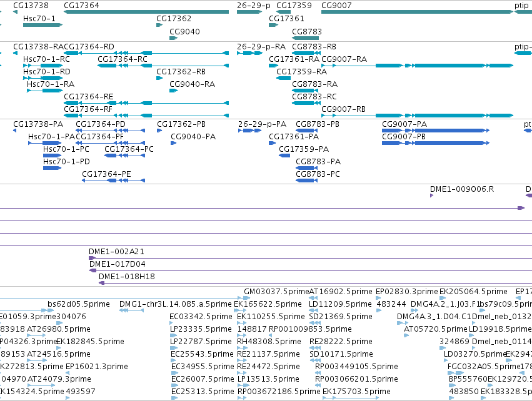Image resolution: width=532 pixels, height=401 pixels.
Task: Click the DME1-017D04 feature label
Action: [118, 264]
